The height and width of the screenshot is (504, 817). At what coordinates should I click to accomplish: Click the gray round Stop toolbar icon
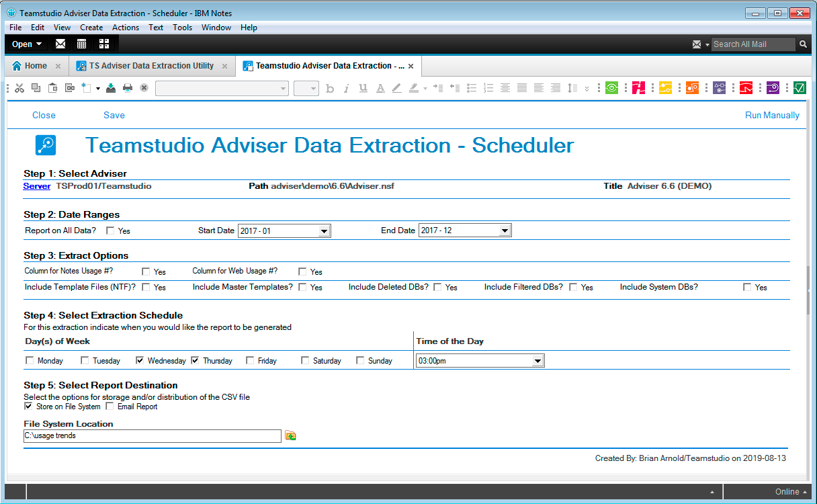(x=144, y=88)
